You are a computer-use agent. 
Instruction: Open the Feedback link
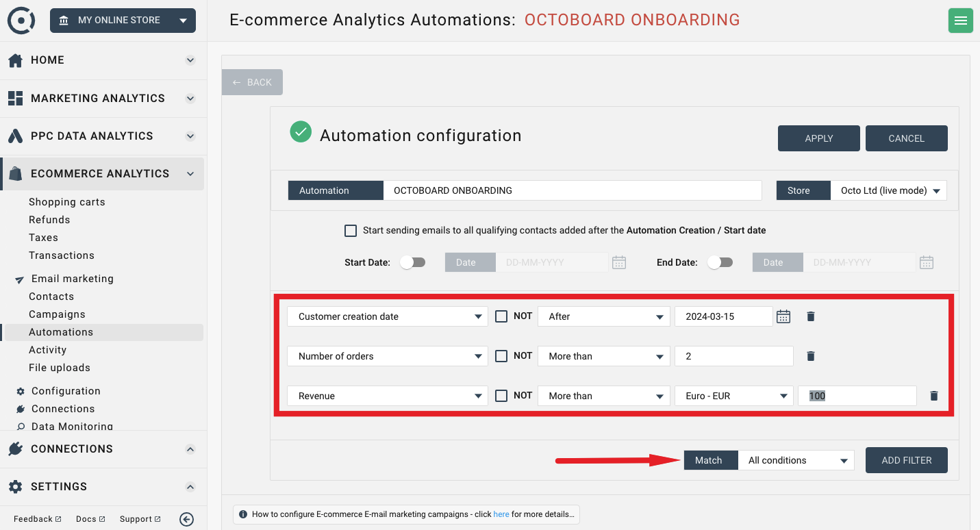(x=38, y=519)
